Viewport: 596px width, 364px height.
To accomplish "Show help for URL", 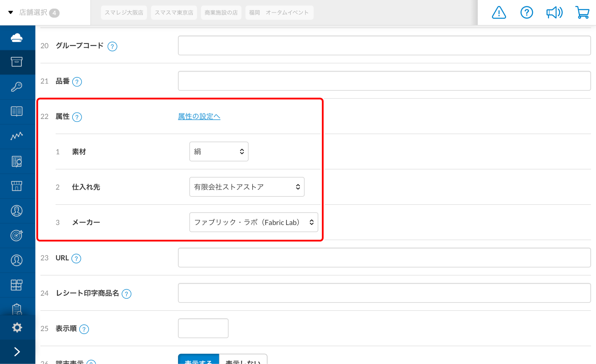I will click(x=76, y=258).
